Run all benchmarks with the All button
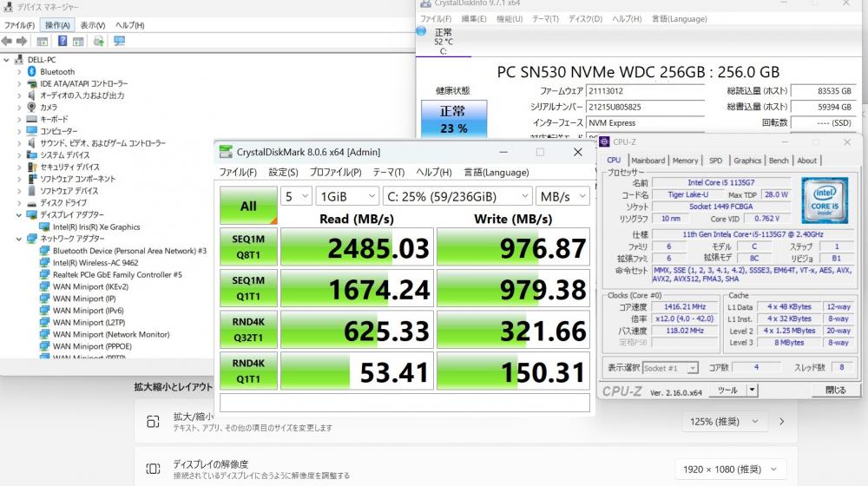Screen dimensions: 868x486 pyautogui.click(x=248, y=206)
